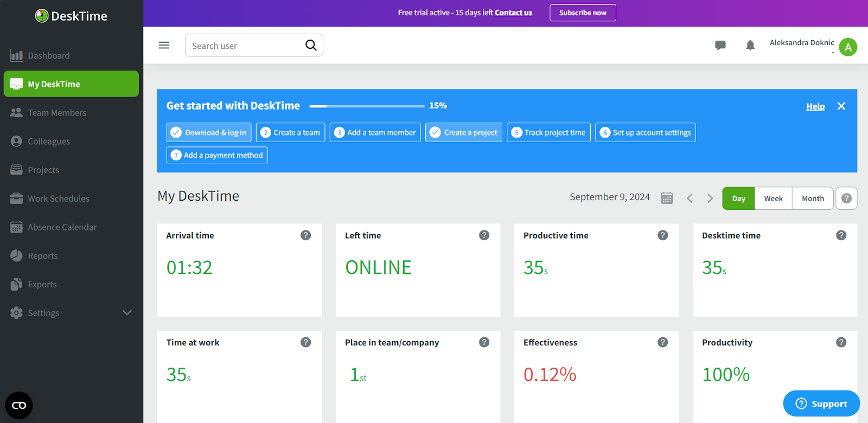Image resolution: width=868 pixels, height=423 pixels.
Task: Click the 1st place value
Action: 358,375
